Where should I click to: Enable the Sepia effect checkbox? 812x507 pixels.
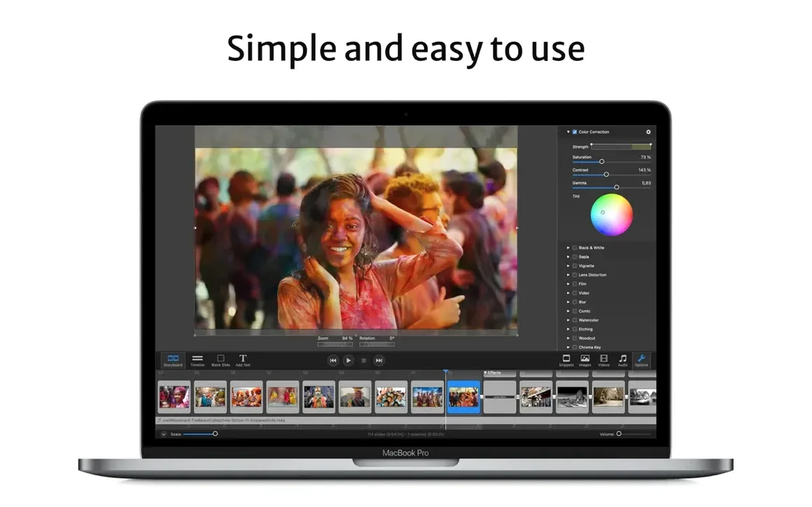click(x=575, y=257)
